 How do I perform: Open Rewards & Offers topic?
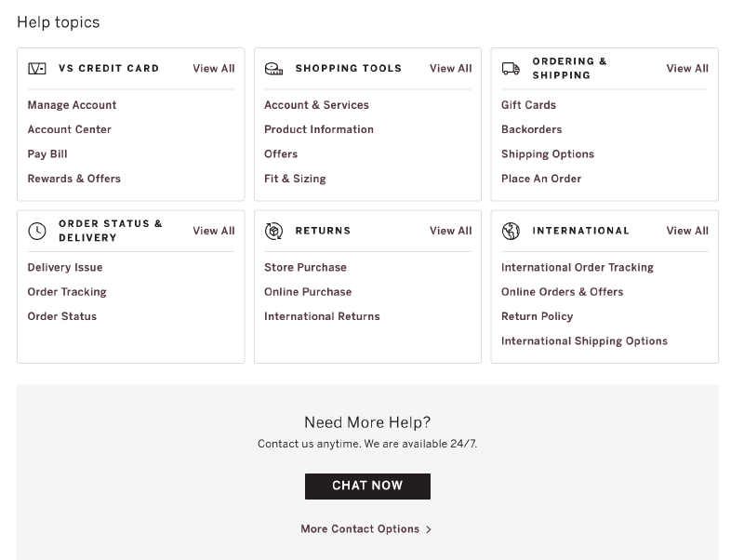pyautogui.click(x=74, y=179)
